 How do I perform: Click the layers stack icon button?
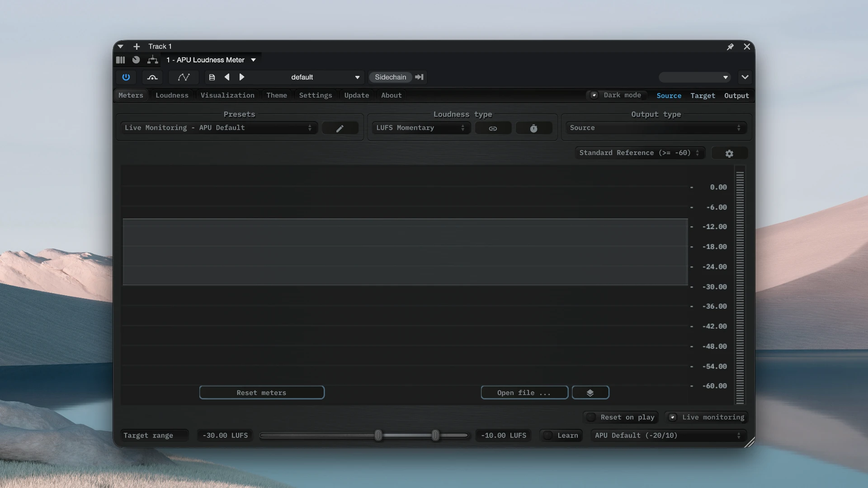[590, 393]
